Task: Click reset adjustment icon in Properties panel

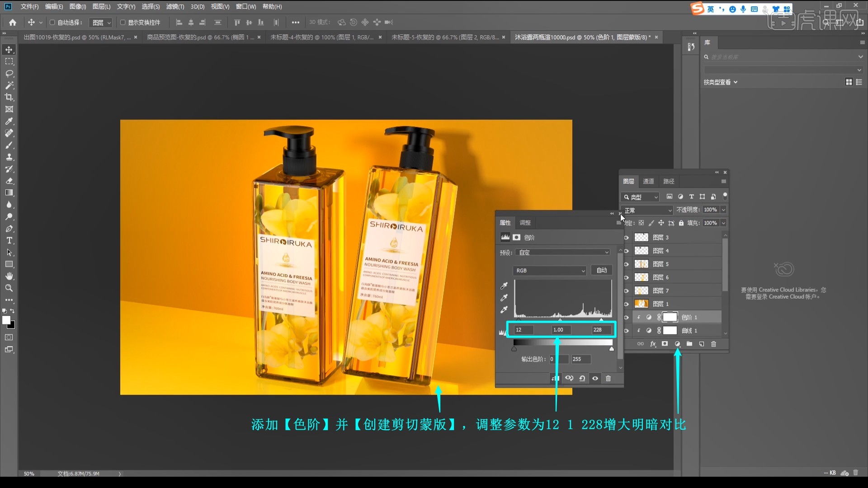Action: [582, 379]
